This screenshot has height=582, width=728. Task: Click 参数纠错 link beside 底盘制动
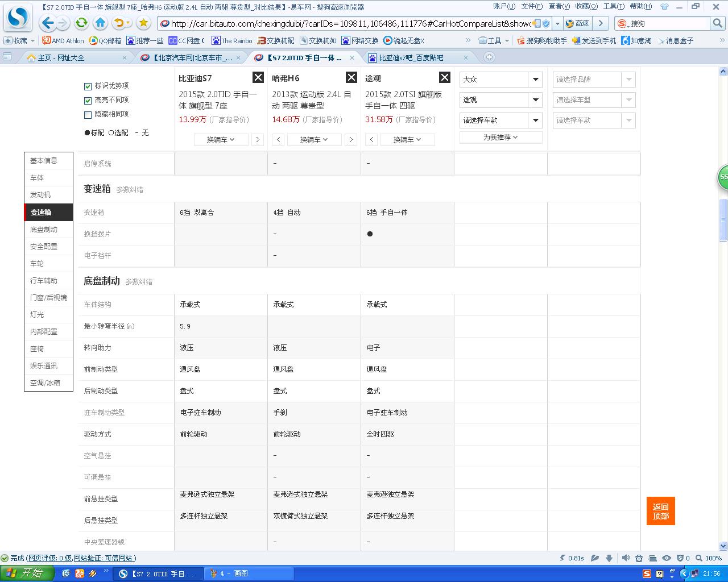pyautogui.click(x=139, y=282)
